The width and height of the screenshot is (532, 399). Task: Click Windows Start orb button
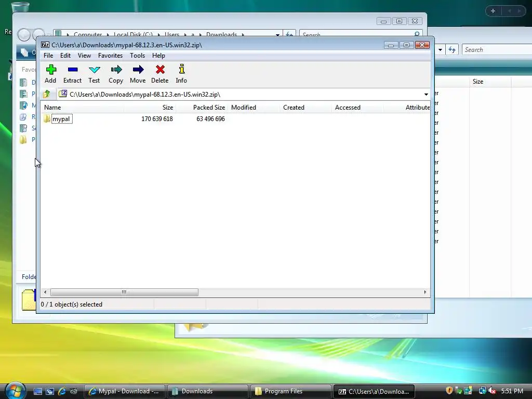pyautogui.click(x=15, y=391)
